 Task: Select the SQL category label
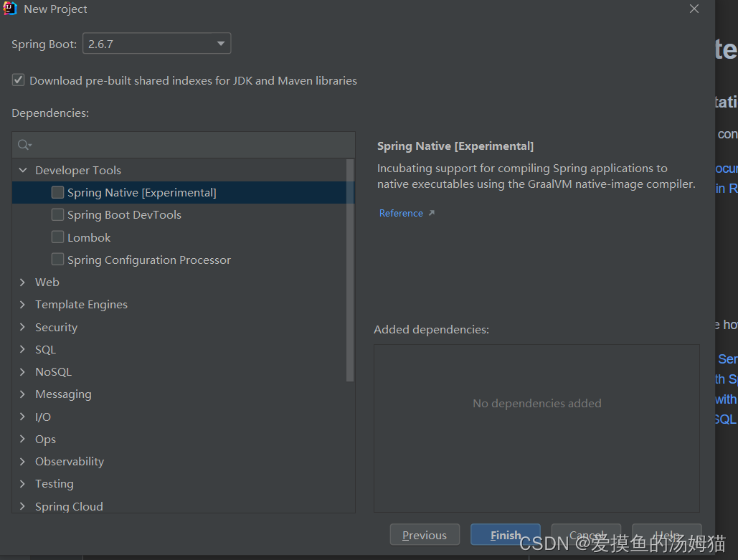[x=46, y=350]
